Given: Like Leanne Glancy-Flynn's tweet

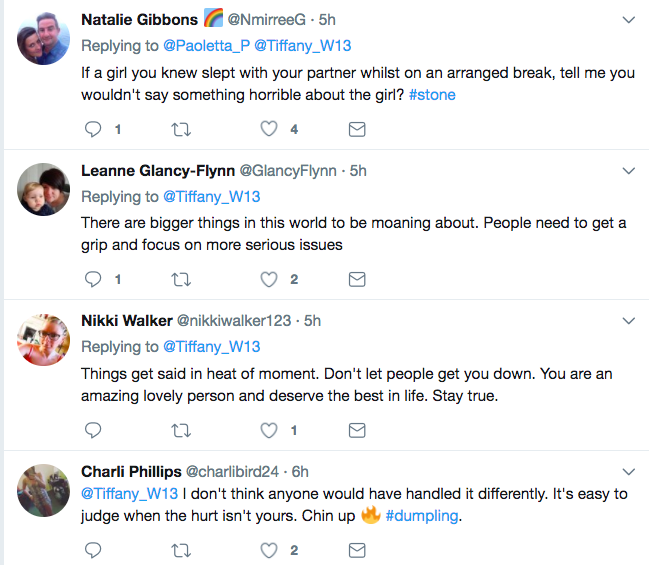Looking at the screenshot, I should click(x=268, y=280).
